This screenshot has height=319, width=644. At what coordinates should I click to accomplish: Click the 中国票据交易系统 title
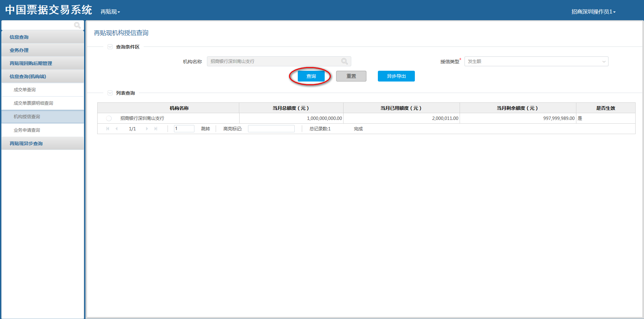[x=49, y=10]
